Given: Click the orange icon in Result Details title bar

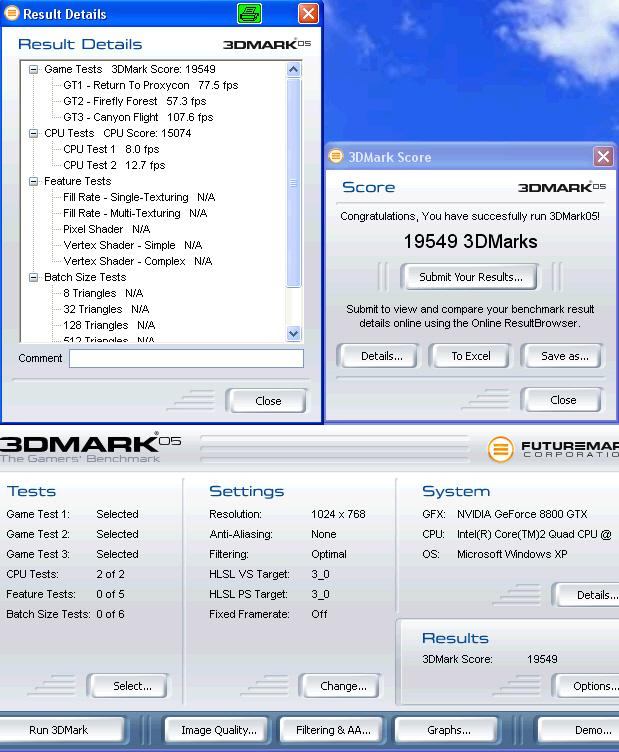Looking at the screenshot, I should [12, 13].
